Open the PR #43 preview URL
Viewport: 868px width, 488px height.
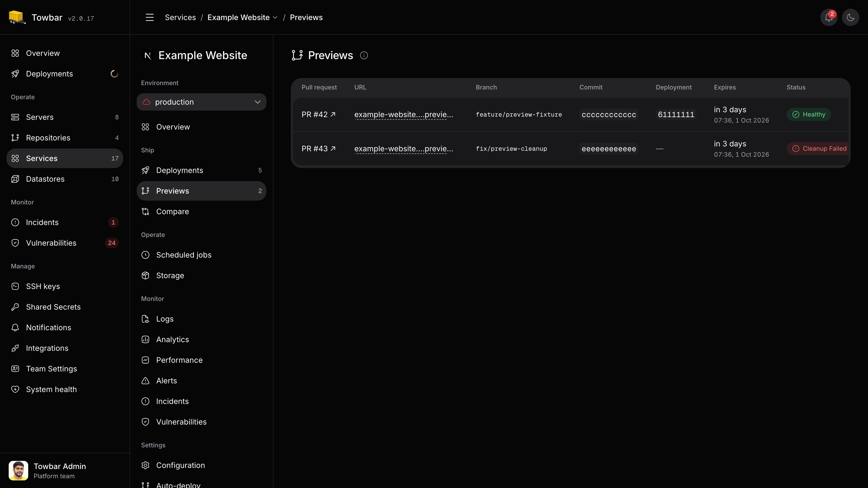click(403, 149)
